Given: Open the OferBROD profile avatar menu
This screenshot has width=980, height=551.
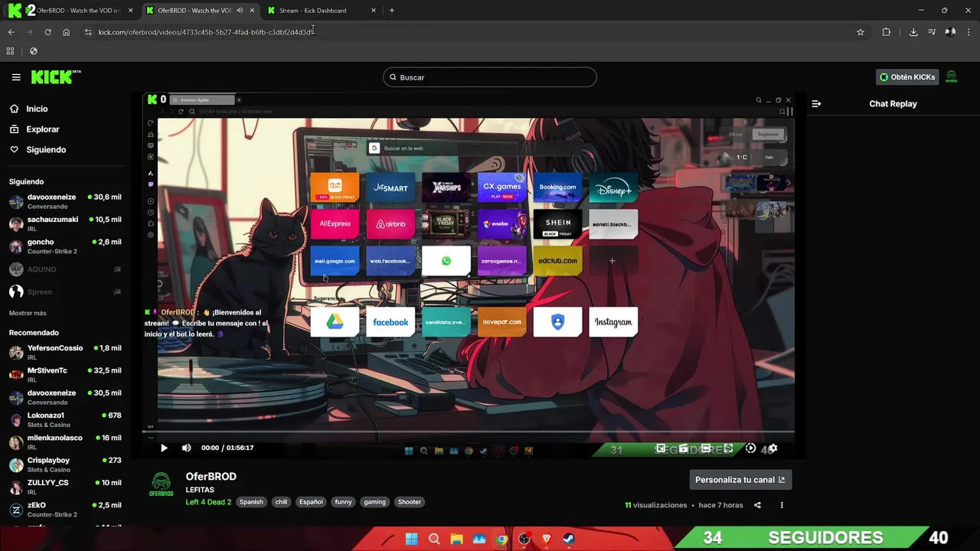Looking at the screenshot, I should point(952,77).
